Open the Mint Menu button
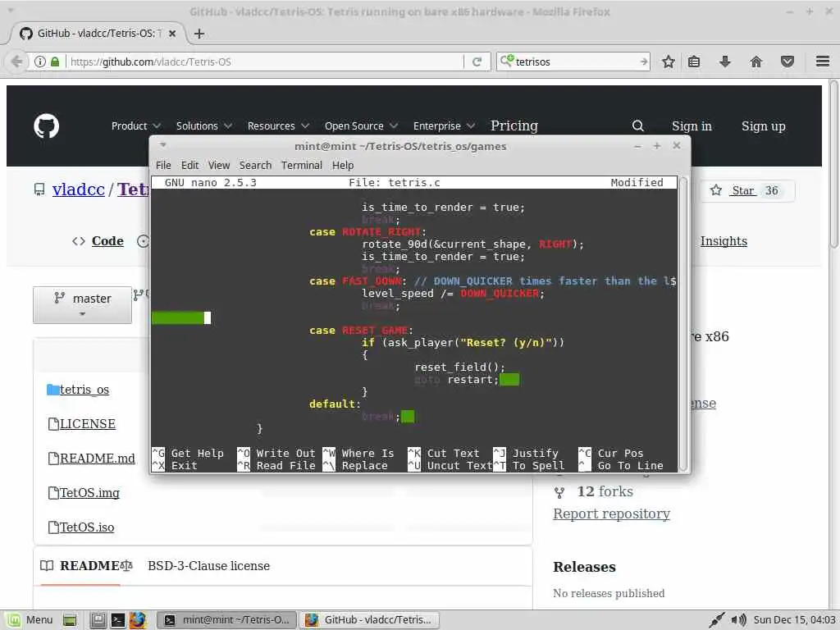Image resolution: width=840 pixels, height=630 pixels. (x=30, y=620)
